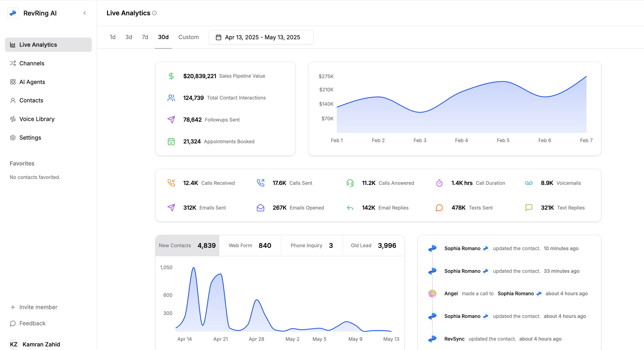Click the voicemail icon next to 8.9K
Image resolution: width=644 pixels, height=350 pixels.
point(529,183)
